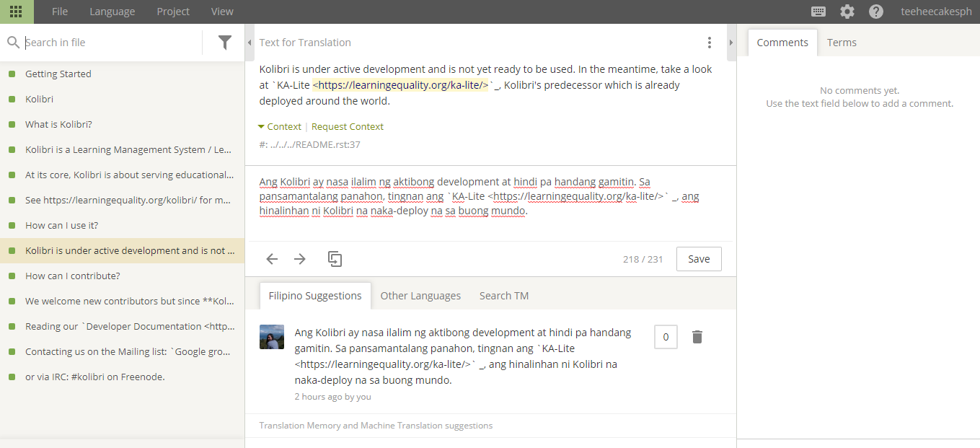Viewport: 980px width, 448px height.
Task: Select 'Contacting us on the Mailing list' string
Action: click(122, 351)
